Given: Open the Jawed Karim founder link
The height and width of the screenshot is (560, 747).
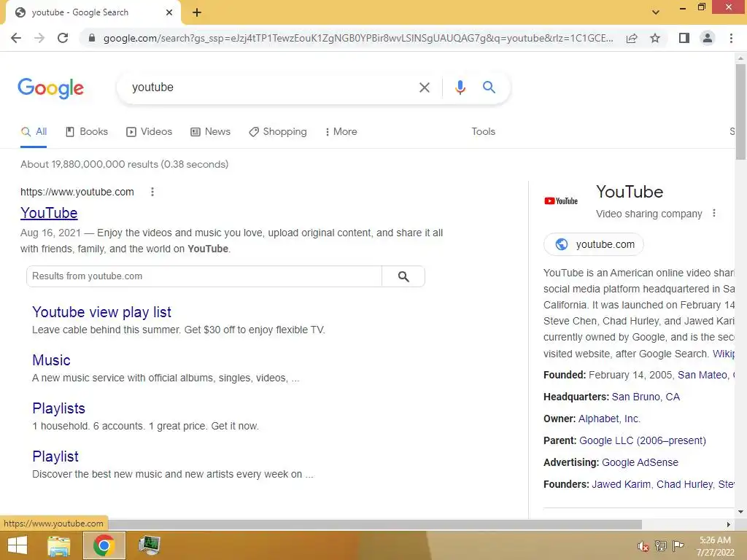Looking at the screenshot, I should point(622,484).
